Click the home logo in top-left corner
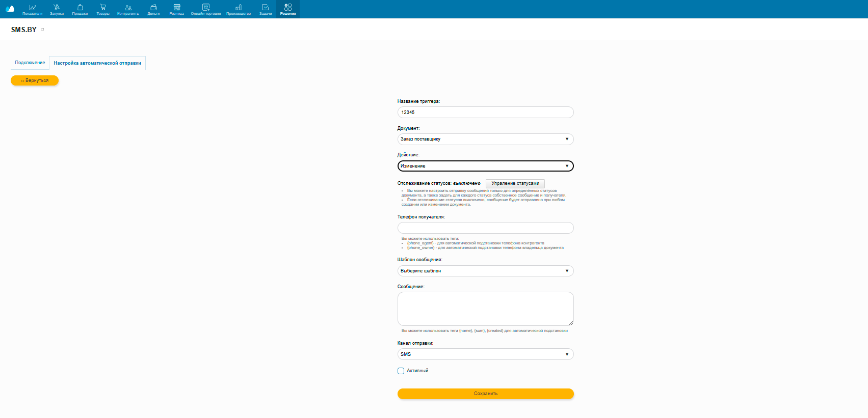 10,9
